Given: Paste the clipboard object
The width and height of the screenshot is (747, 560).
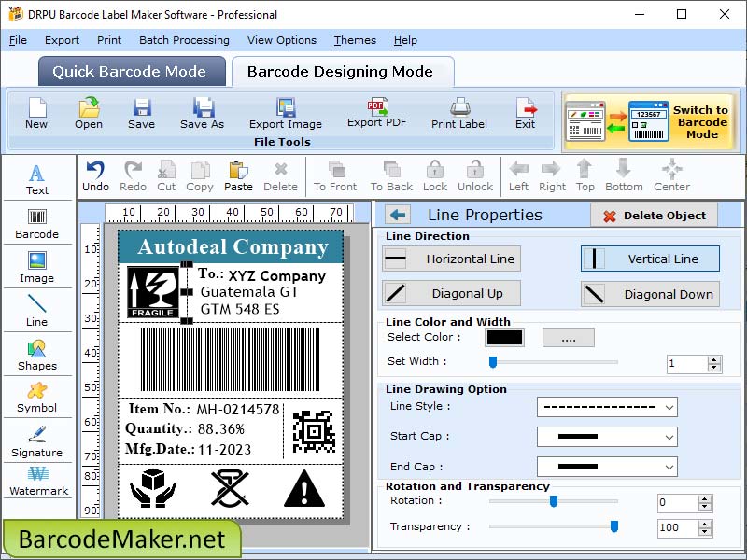Looking at the screenshot, I should (x=238, y=176).
